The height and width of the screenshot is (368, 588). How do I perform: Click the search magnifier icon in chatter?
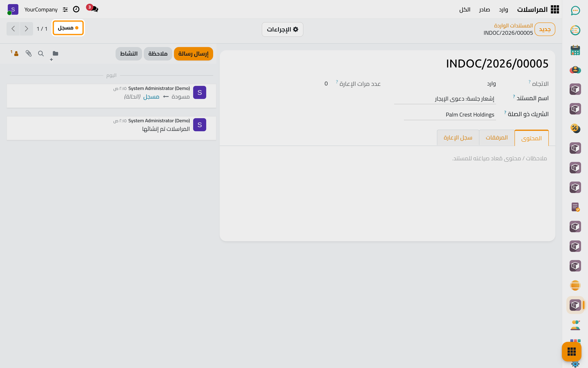pos(41,53)
